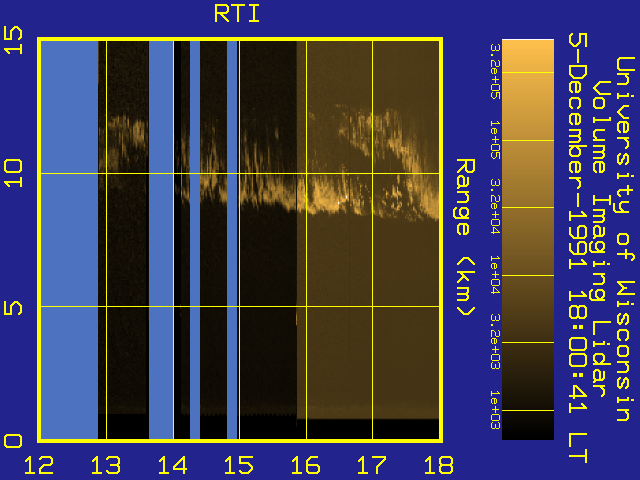Click time axis tick 14

click(172, 465)
